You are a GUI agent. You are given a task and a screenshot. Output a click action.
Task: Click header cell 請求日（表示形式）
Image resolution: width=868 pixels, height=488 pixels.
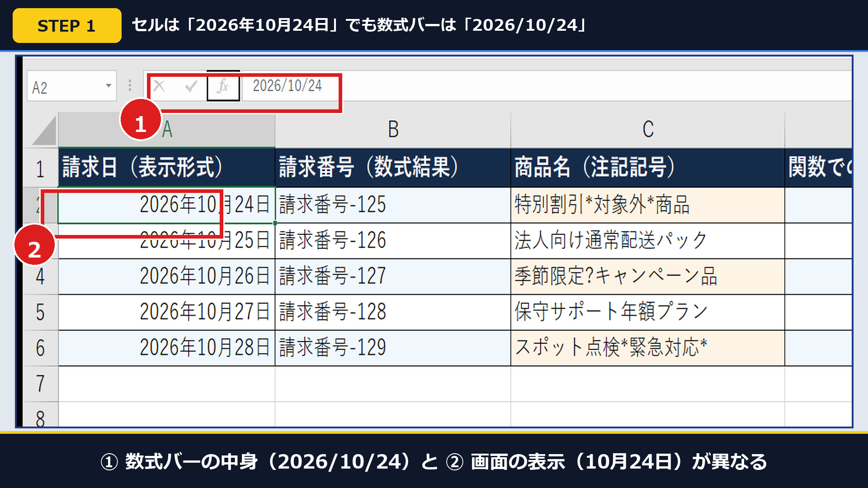166,168
